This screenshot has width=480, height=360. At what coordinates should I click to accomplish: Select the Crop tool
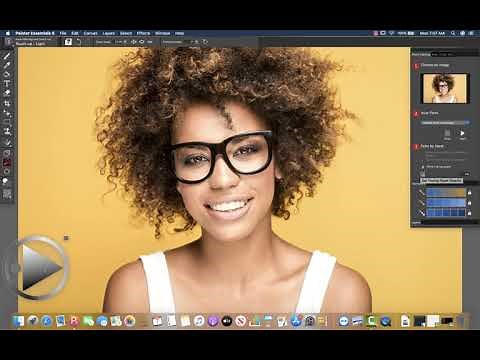7,103
